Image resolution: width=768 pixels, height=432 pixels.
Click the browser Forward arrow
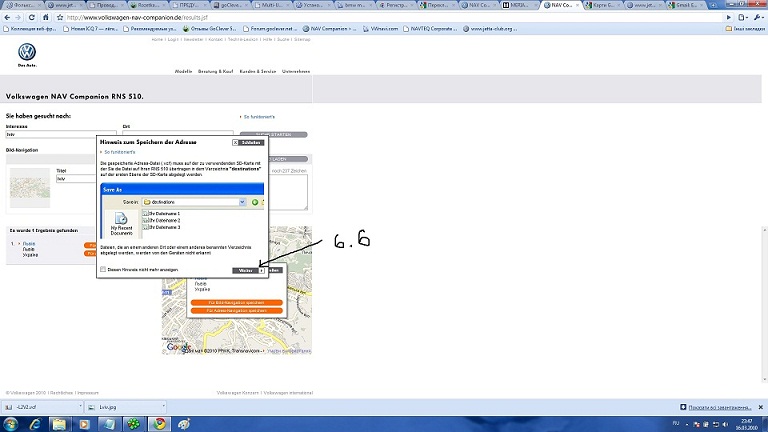pyautogui.click(x=18, y=17)
